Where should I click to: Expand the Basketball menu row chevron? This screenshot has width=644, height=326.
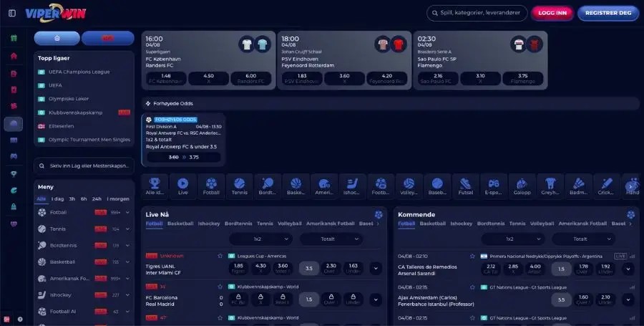click(128, 262)
